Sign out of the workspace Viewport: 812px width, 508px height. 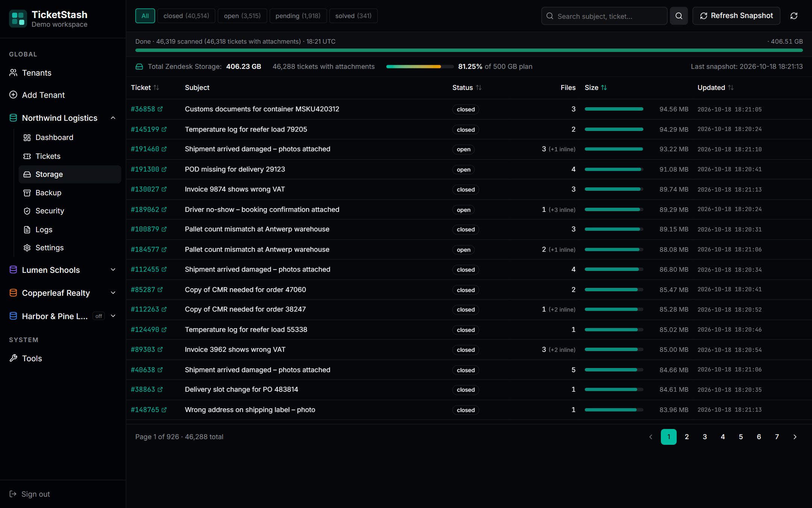(30, 494)
